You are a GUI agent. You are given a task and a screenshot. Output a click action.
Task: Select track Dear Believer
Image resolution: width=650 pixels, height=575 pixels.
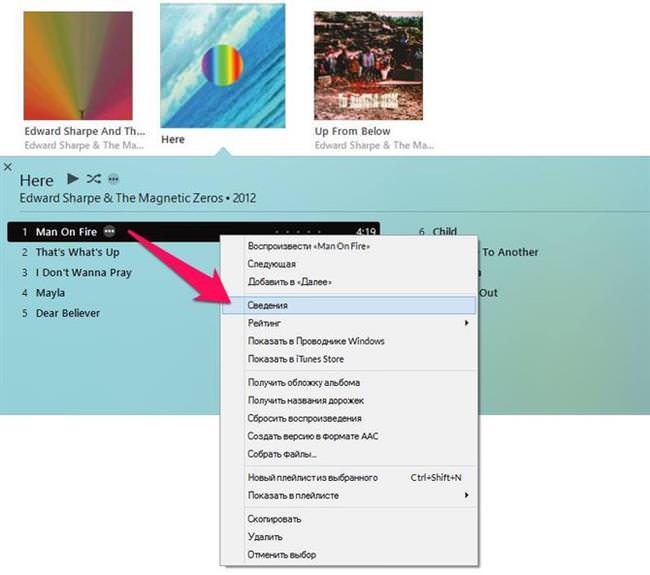(68, 313)
